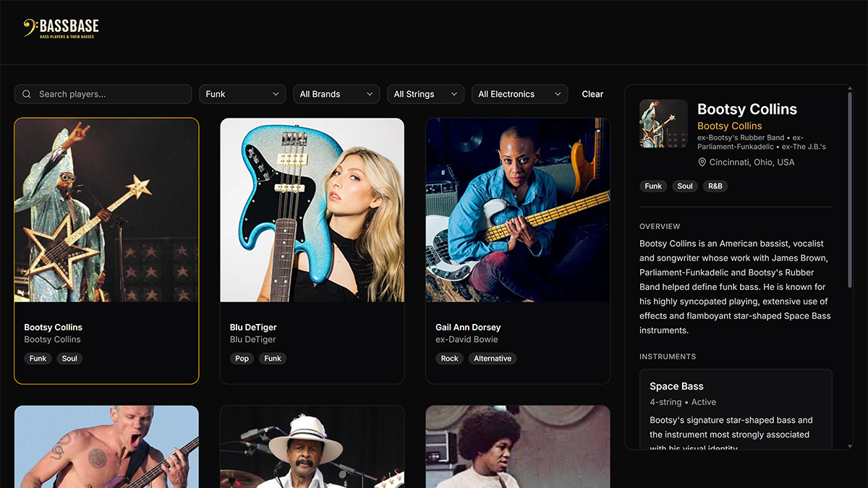Click the Gail Ann Dorsey card name

coord(468,328)
